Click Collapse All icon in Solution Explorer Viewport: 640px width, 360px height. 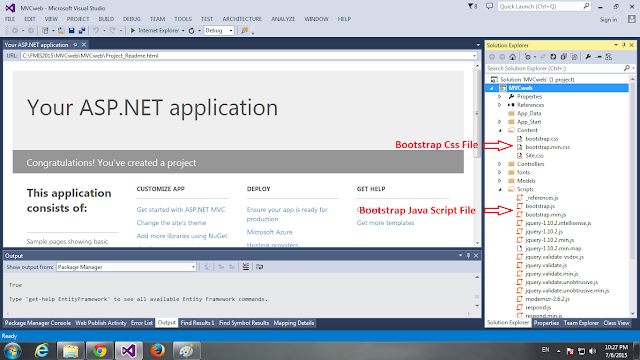[563, 57]
